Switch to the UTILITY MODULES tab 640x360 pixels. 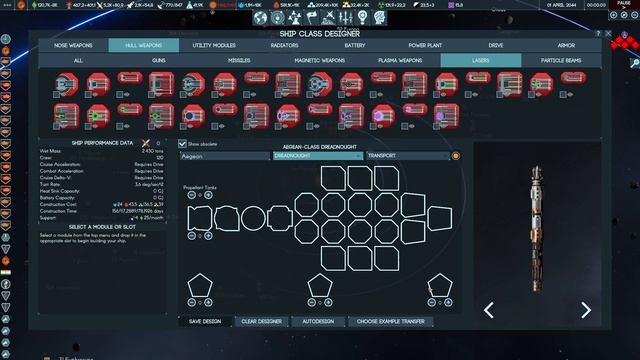pos(214,45)
